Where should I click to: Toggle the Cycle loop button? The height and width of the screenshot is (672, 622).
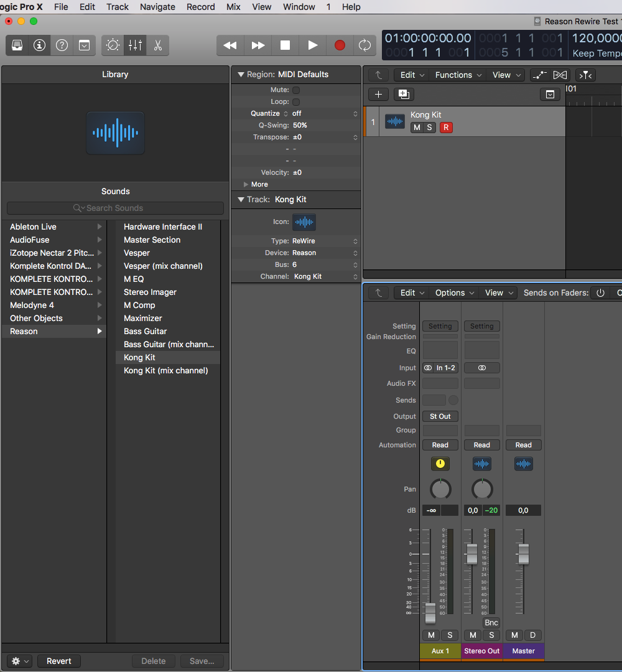click(364, 45)
